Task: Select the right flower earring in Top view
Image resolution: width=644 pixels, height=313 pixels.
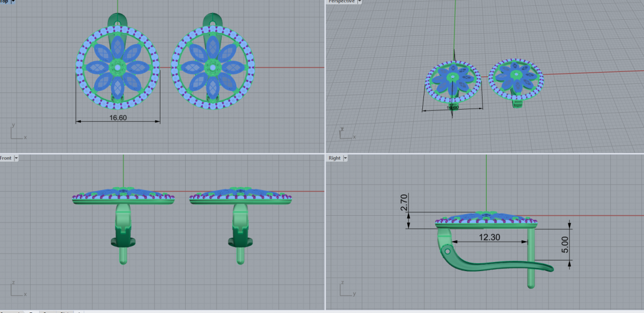Action: (213, 67)
